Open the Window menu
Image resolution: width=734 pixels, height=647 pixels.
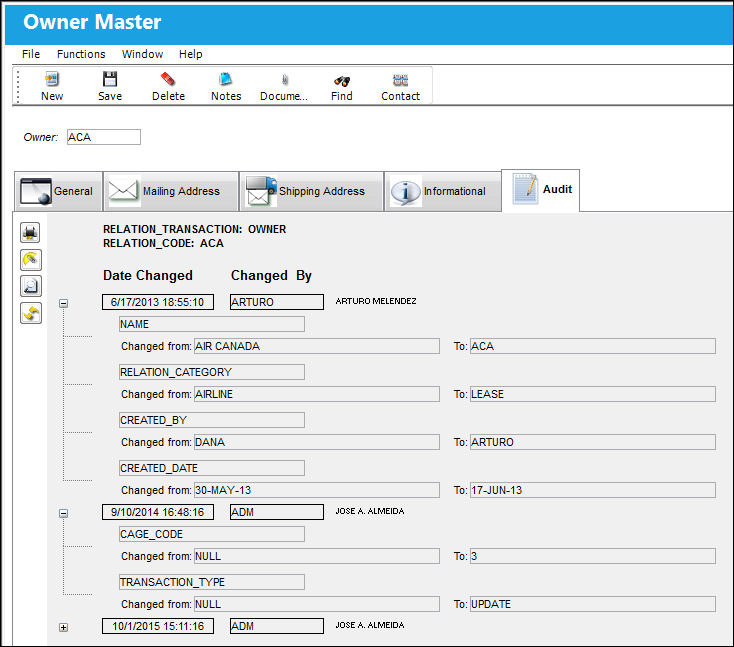tap(142, 54)
